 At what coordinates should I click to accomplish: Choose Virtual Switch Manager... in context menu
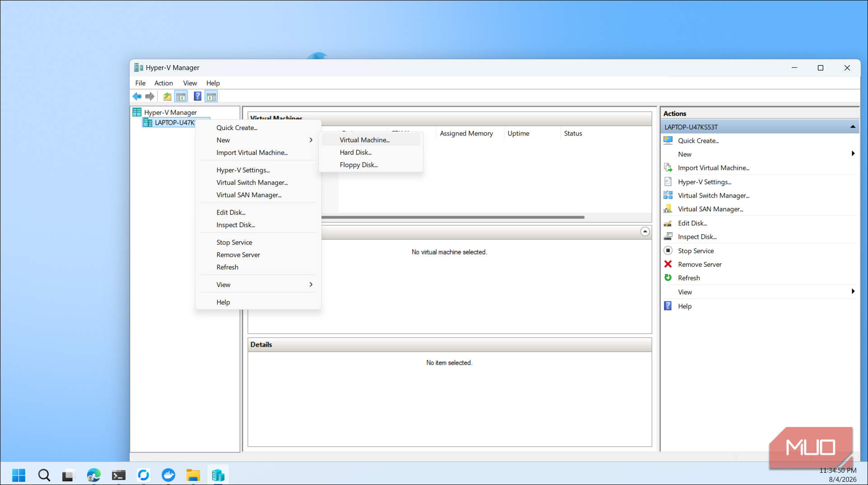(x=258, y=183)
